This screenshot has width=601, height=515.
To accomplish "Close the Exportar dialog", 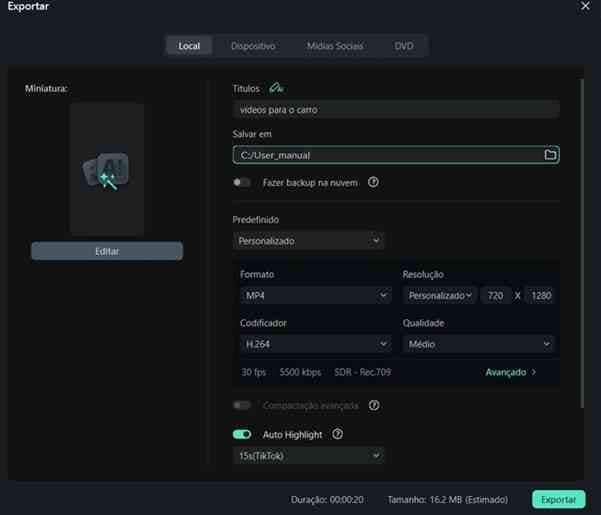I will click(585, 7).
